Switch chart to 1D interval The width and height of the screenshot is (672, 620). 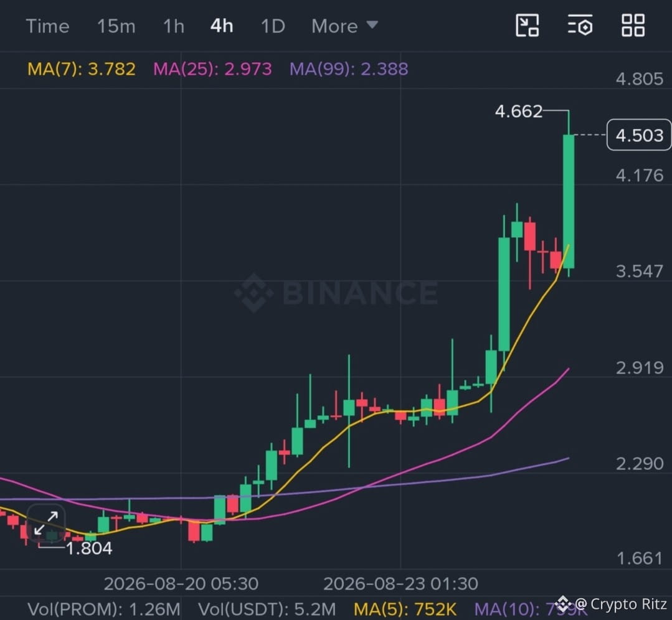click(273, 26)
